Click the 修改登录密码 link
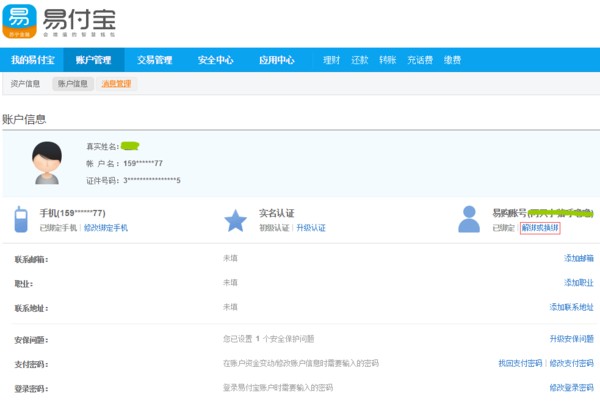 [571, 387]
